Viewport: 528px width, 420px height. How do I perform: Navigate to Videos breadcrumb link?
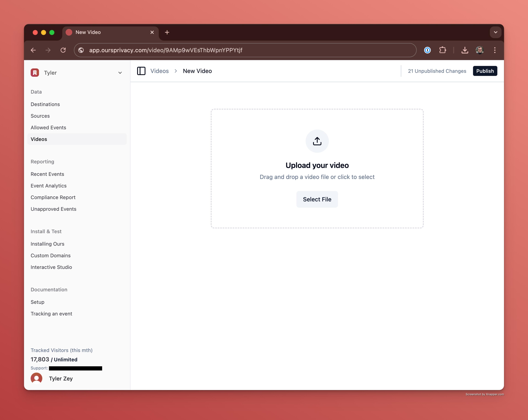[159, 71]
